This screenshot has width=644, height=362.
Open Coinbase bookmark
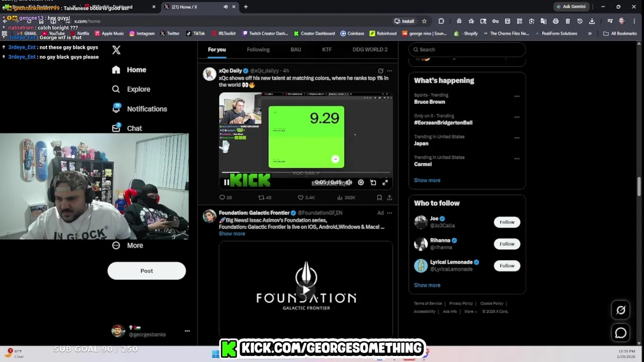tap(352, 34)
